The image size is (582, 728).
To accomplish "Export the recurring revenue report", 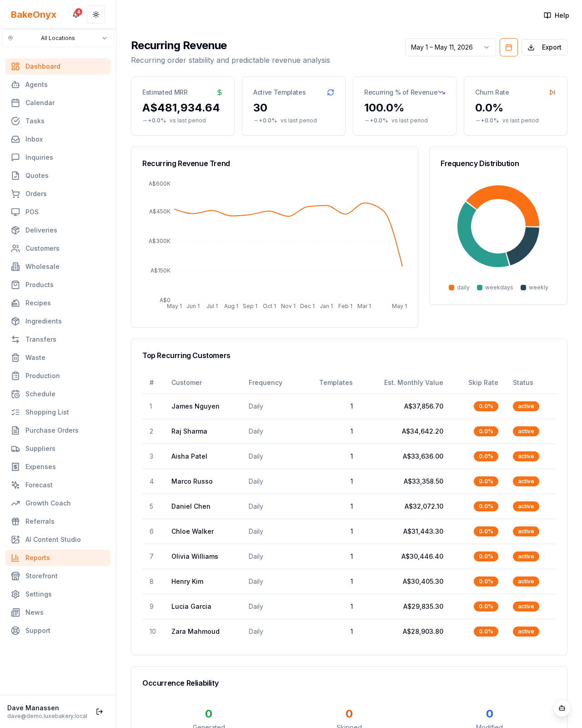I will (x=544, y=47).
